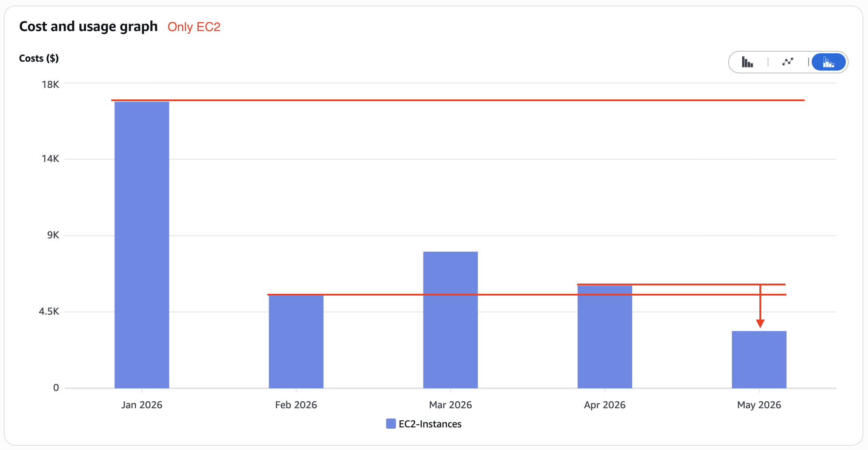Click the blue bar for Apr 2026

(605, 337)
